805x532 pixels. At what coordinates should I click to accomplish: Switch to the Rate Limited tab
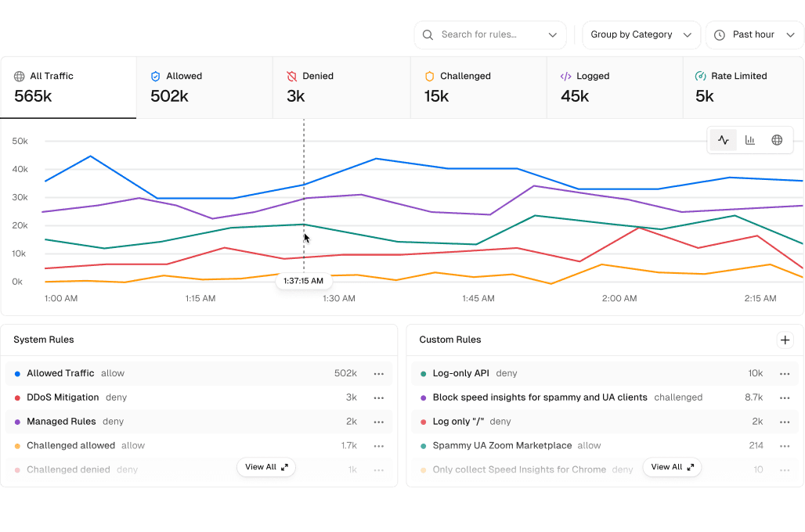742,87
